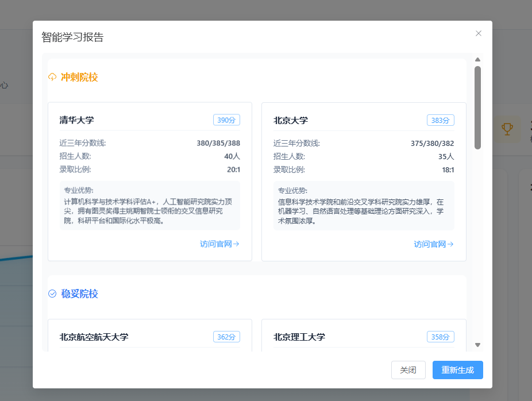Open 访问官网 link for 北京大学
This screenshot has height=401, width=532.
point(434,244)
